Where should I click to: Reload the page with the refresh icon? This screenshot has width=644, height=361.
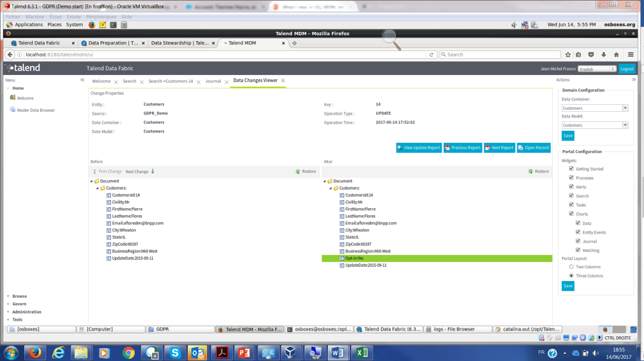pyautogui.click(x=431, y=55)
